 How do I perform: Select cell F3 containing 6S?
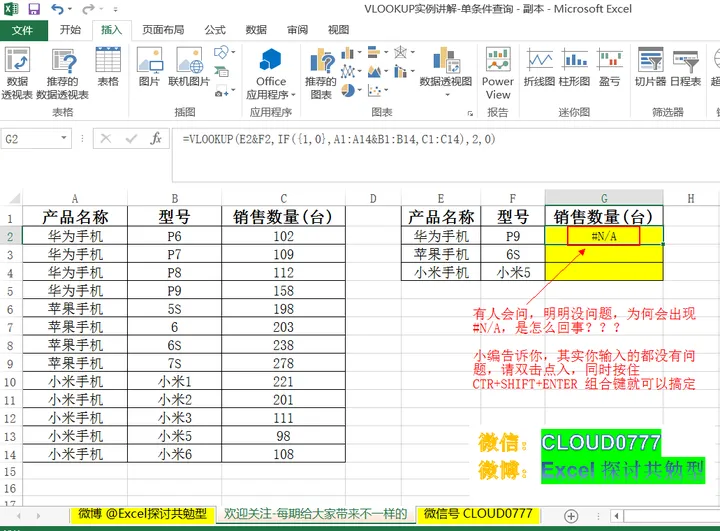513,254
